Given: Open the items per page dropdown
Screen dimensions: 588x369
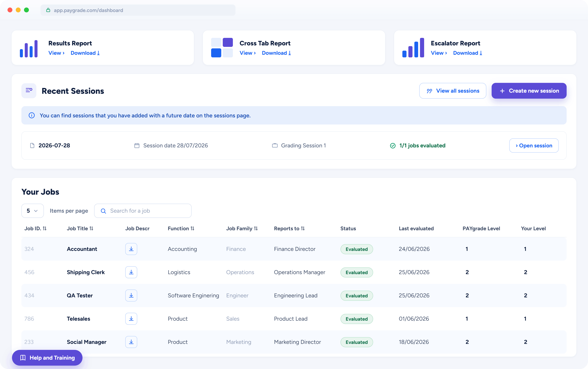Looking at the screenshot, I should pos(32,211).
